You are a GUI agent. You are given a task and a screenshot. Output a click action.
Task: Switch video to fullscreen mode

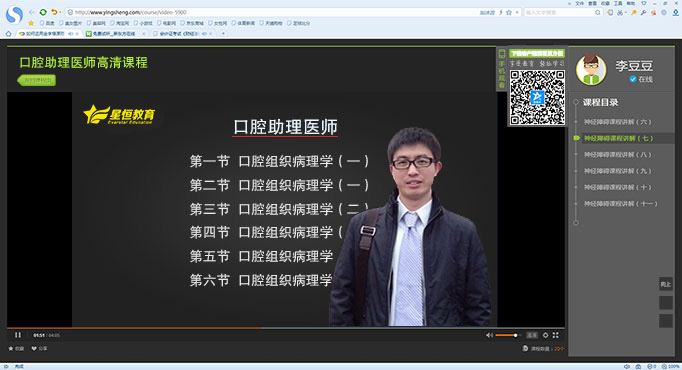(x=556, y=335)
